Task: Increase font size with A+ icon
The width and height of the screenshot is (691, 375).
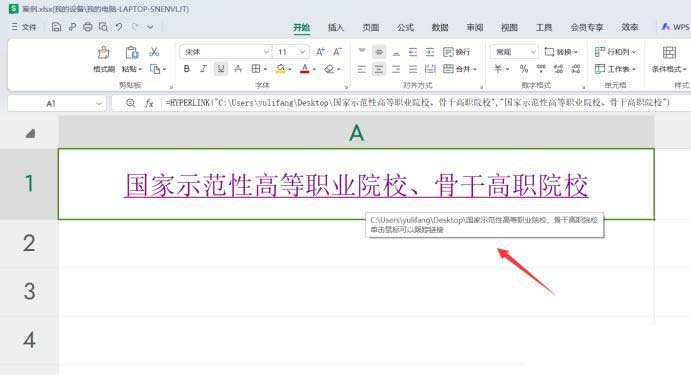Action: click(x=320, y=52)
